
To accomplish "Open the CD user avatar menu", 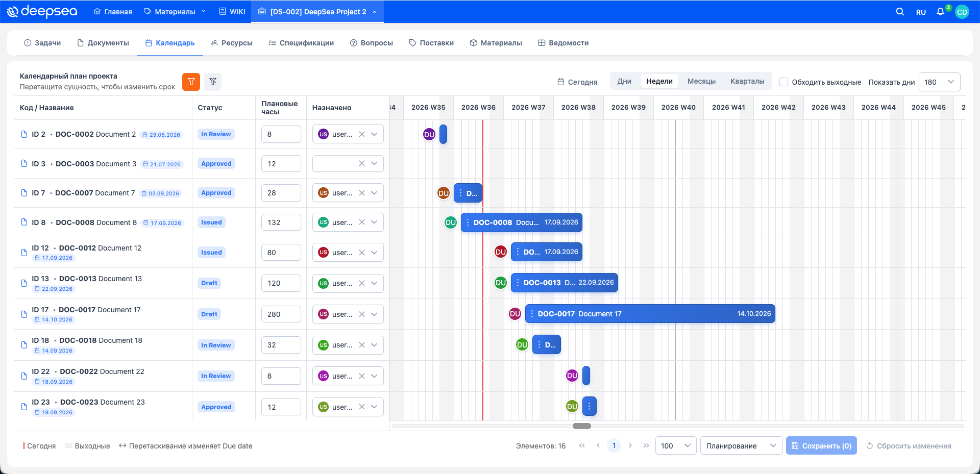I will pyautogui.click(x=962, y=12).
